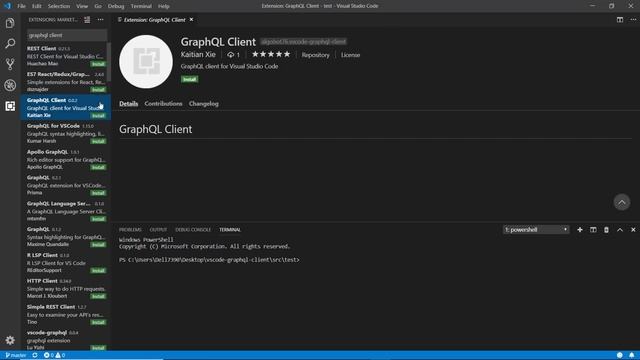Open the File menu
This screenshot has width=640, height=360.
(x=22, y=6)
